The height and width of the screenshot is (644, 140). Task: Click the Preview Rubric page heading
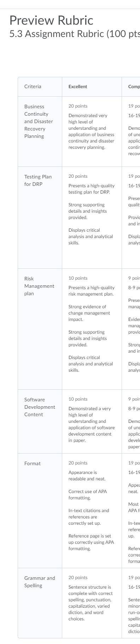click(x=51, y=20)
